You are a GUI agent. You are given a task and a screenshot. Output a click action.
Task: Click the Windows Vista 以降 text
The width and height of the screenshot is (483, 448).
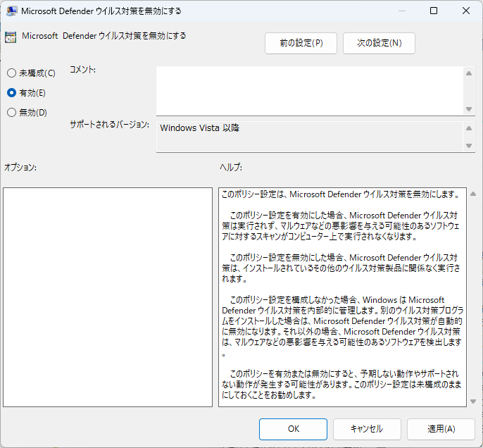click(x=200, y=128)
